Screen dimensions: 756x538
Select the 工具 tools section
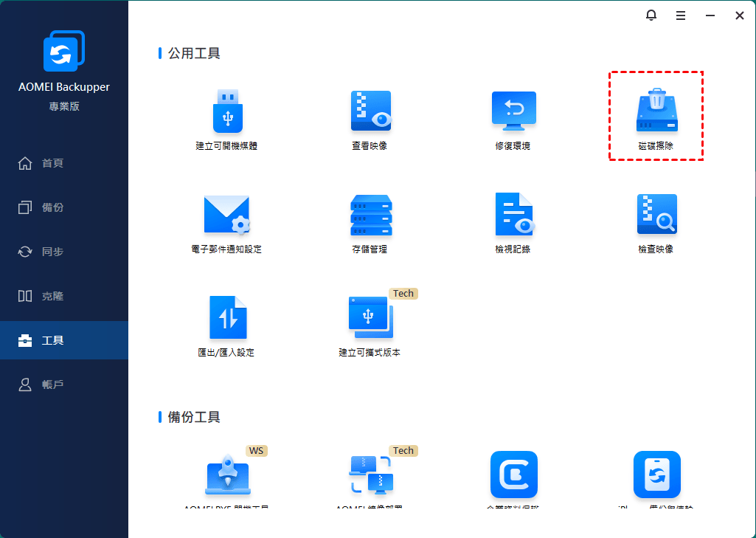(x=64, y=340)
